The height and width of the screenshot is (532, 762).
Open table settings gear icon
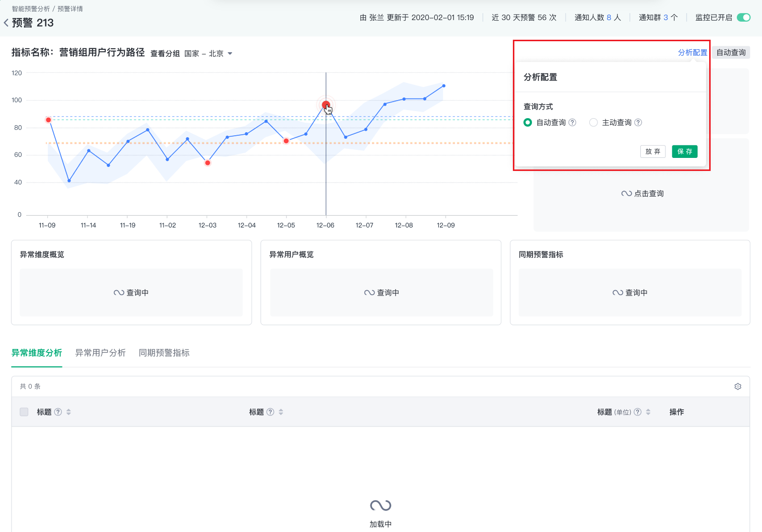738,386
